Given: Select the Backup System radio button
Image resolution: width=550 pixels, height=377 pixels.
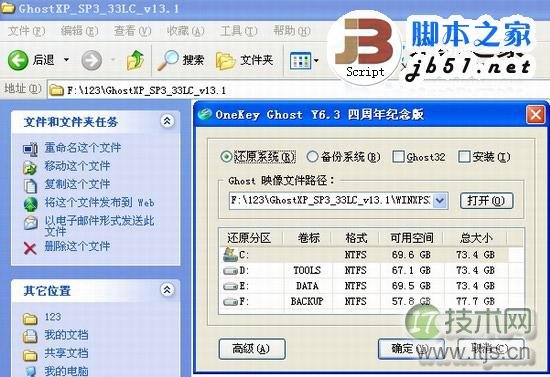Looking at the screenshot, I should click(x=312, y=156).
